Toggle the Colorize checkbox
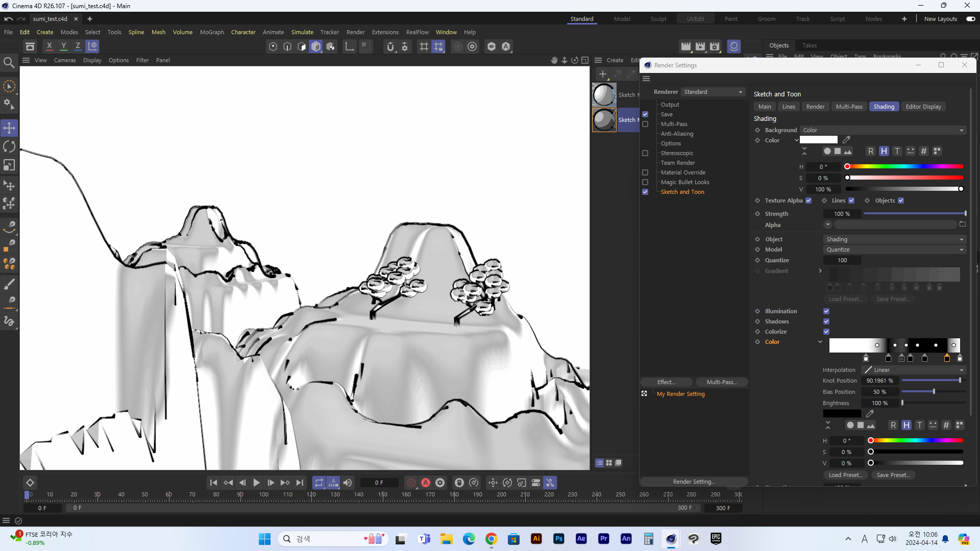 pos(826,332)
